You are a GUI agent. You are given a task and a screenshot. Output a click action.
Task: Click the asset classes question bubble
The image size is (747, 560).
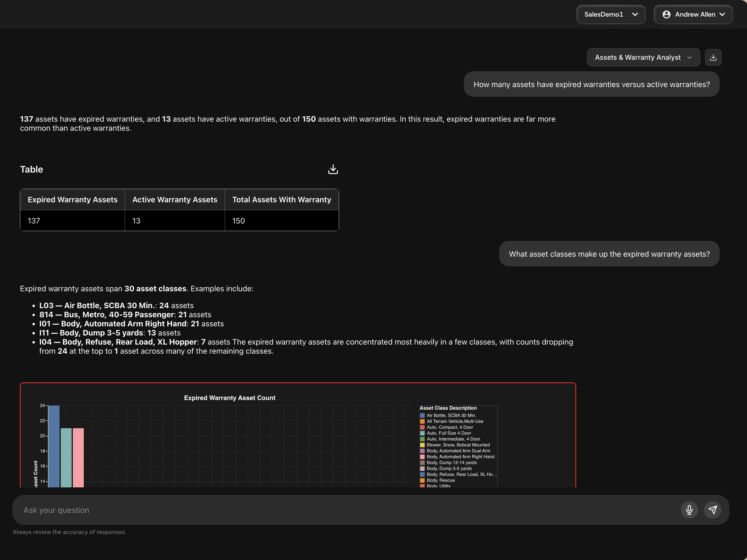point(609,253)
